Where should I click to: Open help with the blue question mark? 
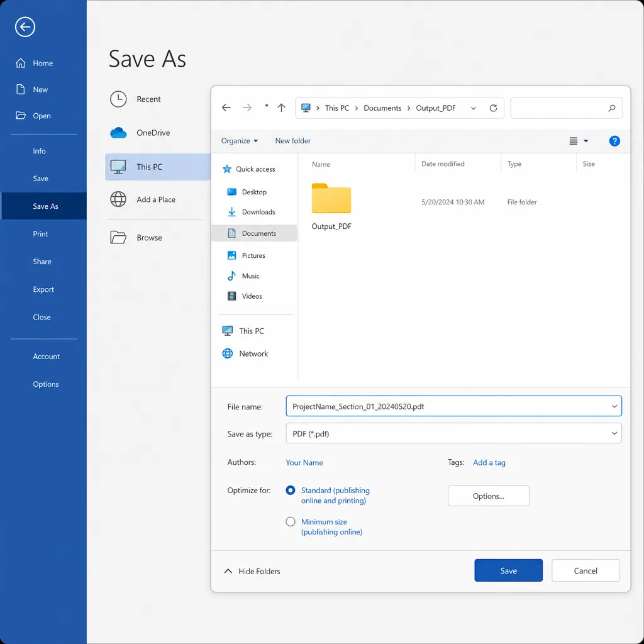(614, 141)
